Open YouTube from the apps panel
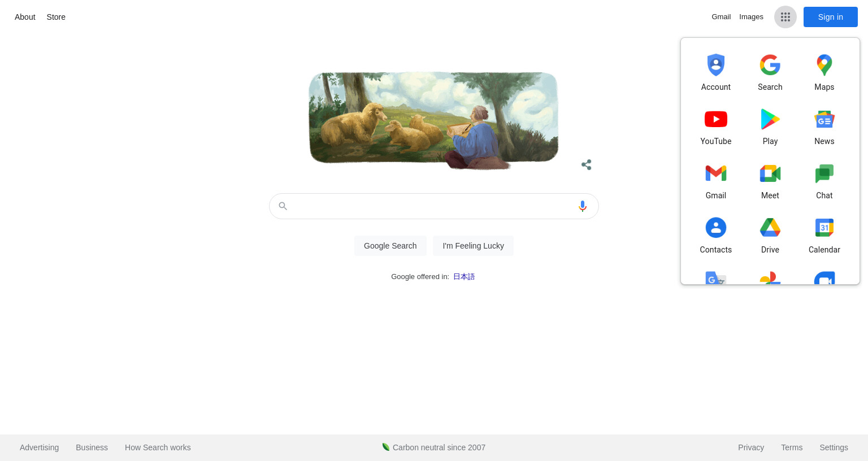The height and width of the screenshot is (461, 868). (x=716, y=119)
